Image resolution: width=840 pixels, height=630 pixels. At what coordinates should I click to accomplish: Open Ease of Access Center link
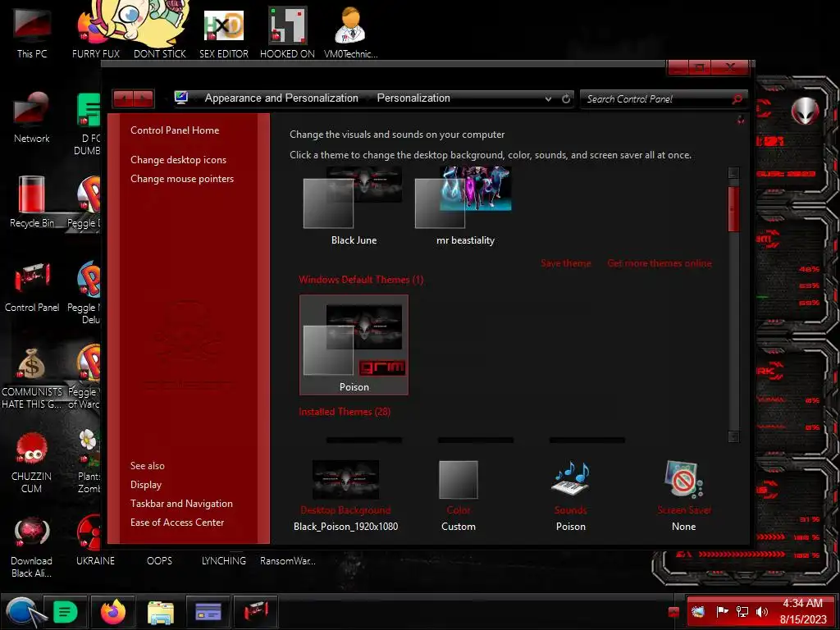click(177, 522)
